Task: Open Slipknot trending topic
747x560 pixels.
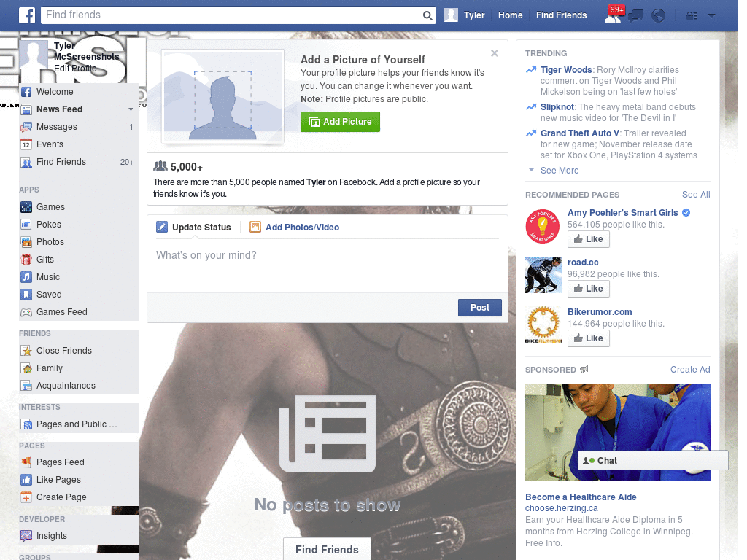Action: pos(557,107)
